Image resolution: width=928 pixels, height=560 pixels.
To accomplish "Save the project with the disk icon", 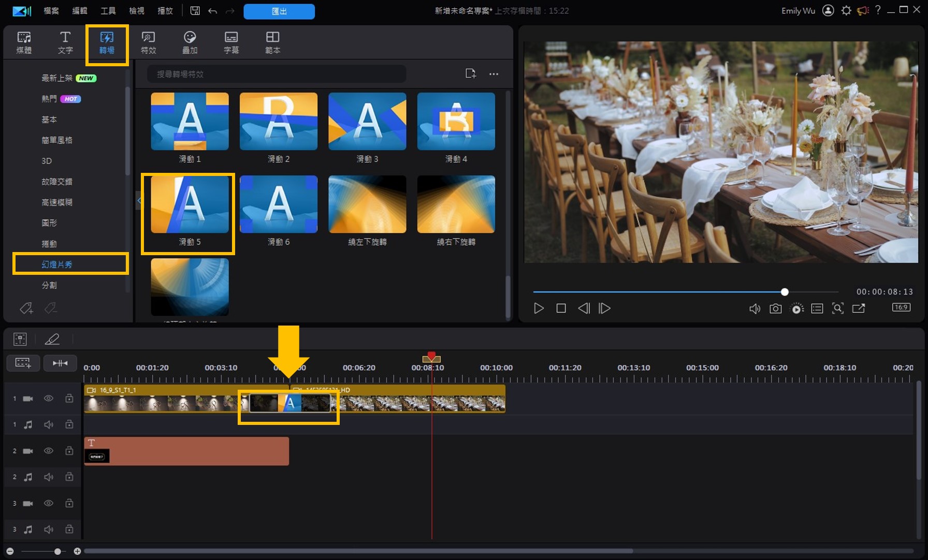I will [195, 11].
